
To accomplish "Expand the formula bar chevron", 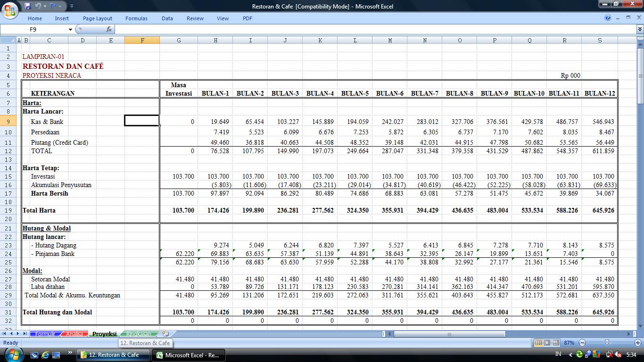I will (640, 29).
